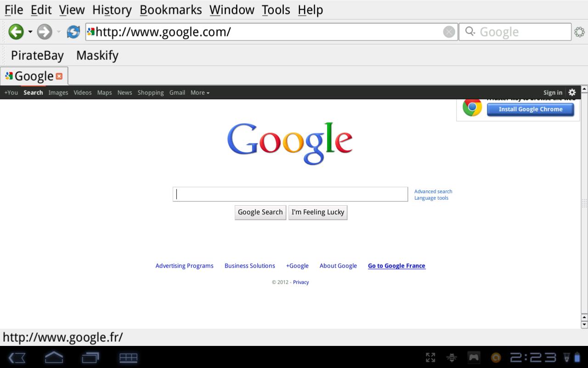
Task: Click the game controller notification icon
Action: click(474, 357)
